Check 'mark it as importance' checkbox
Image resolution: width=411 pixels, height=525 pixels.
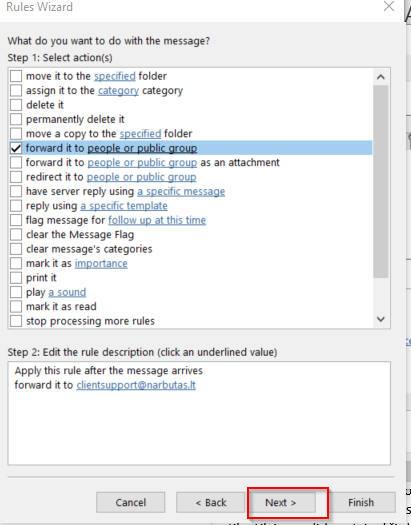click(x=16, y=263)
